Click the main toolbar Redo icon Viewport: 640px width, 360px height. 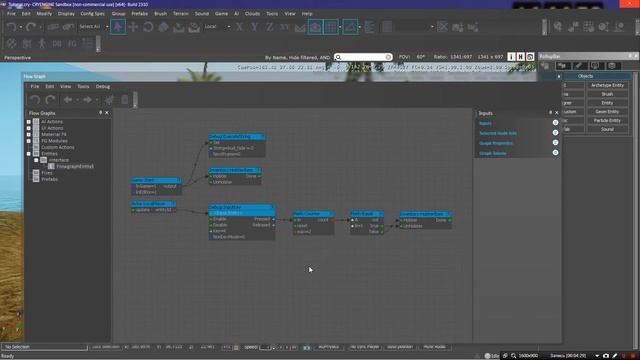coord(31,27)
